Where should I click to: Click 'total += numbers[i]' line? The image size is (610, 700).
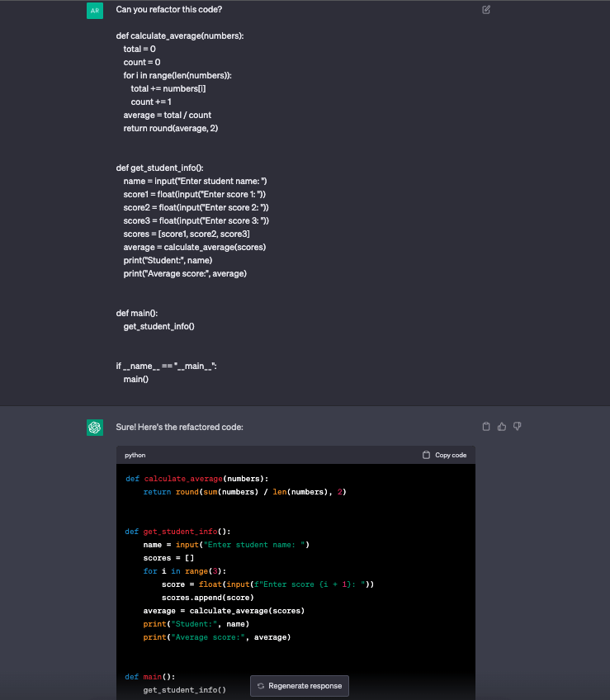[x=168, y=88]
